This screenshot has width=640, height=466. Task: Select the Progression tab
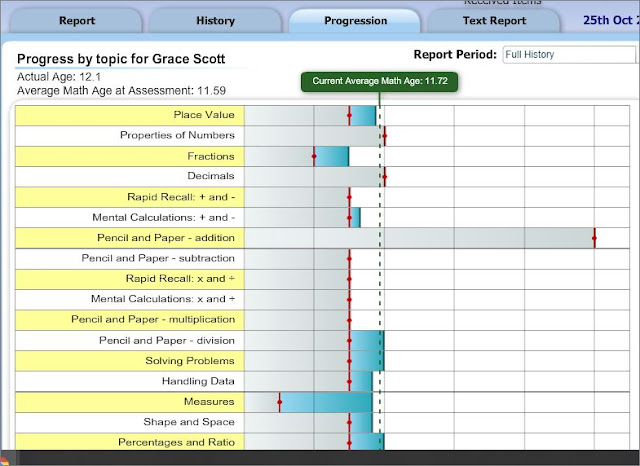[355, 21]
